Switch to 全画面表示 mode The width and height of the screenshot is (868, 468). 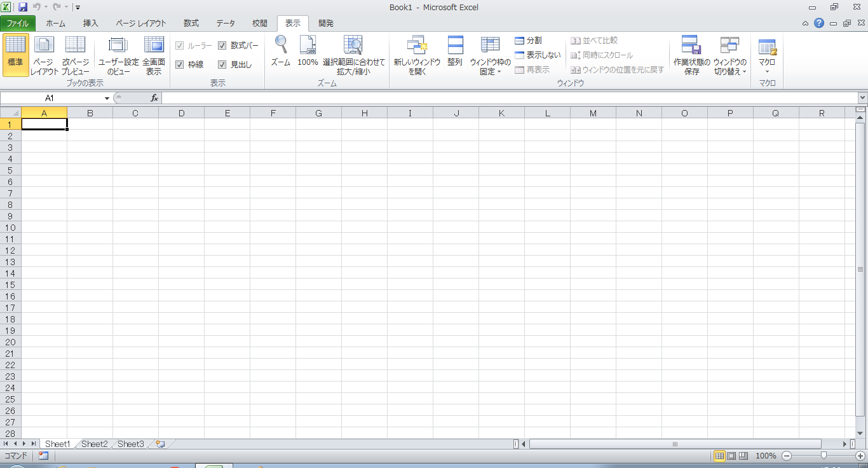(154, 46)
